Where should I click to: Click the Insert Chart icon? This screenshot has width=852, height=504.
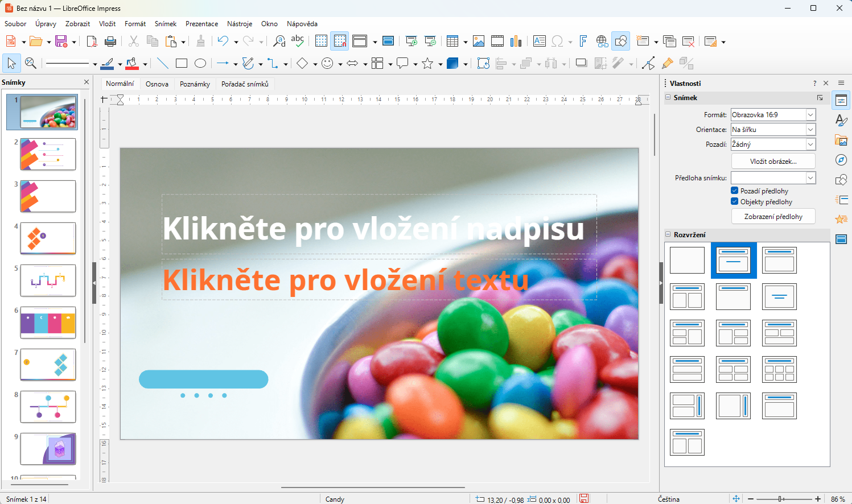click(x=516, y=41)
